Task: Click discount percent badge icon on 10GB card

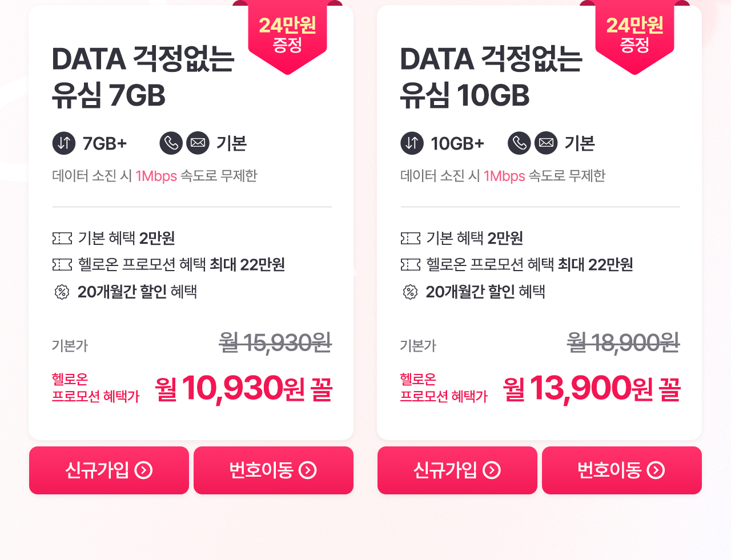Action: coord(410,292)
